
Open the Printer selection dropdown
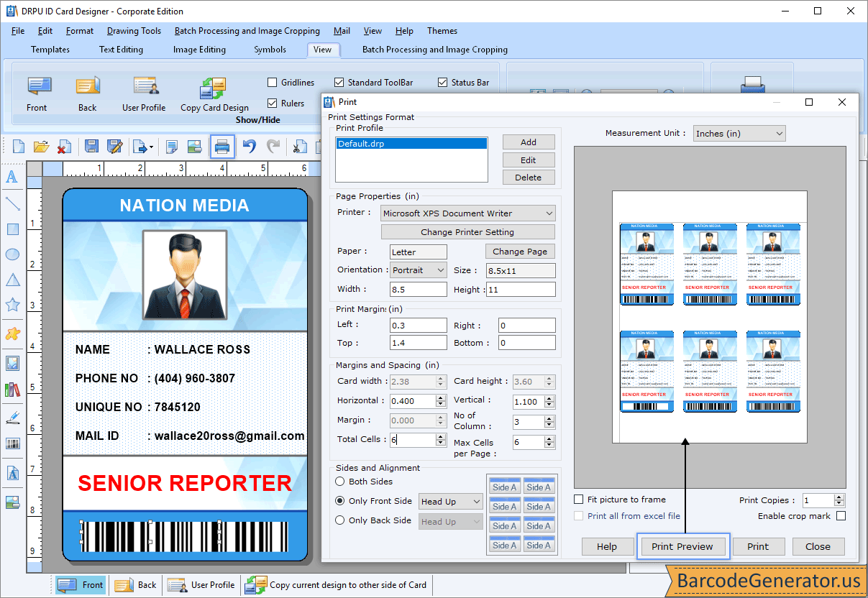[x=467, y=213]
